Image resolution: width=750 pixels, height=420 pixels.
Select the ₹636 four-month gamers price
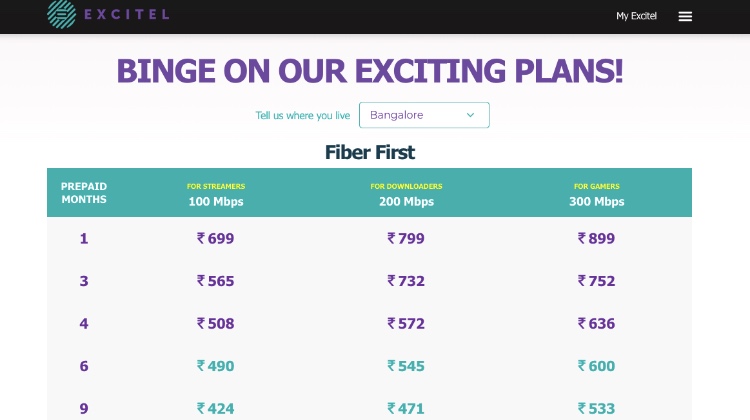point(596,323)
